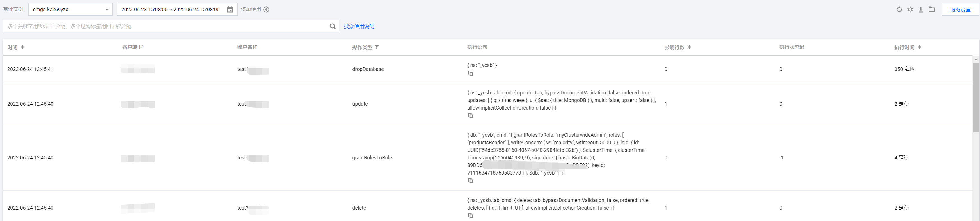Click the refresh icon in top toolbar
The image size is (980, 221).
[x=899, y=10]
